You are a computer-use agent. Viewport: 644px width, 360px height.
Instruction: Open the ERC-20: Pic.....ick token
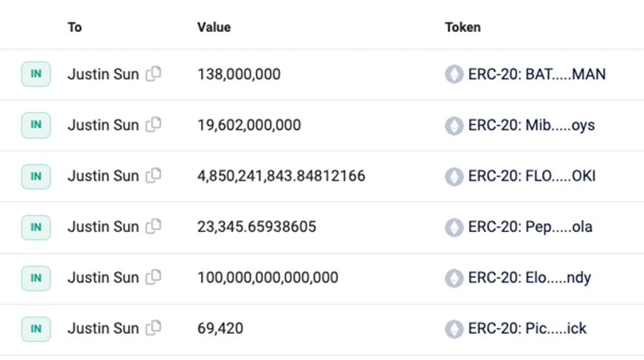click(526, 328)
